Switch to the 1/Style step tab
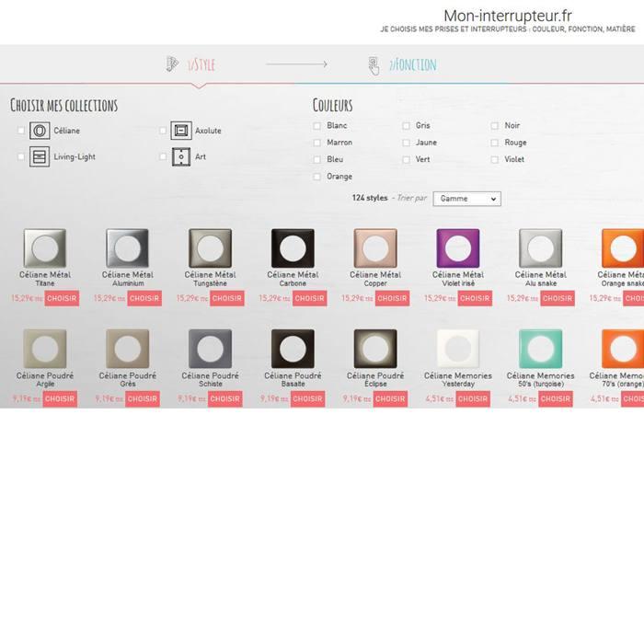The height and width of the screenshot is (644, 644). pos(201,65)
